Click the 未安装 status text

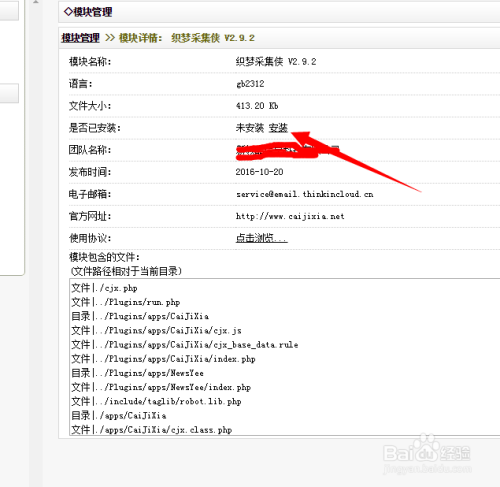pos(250,128)
